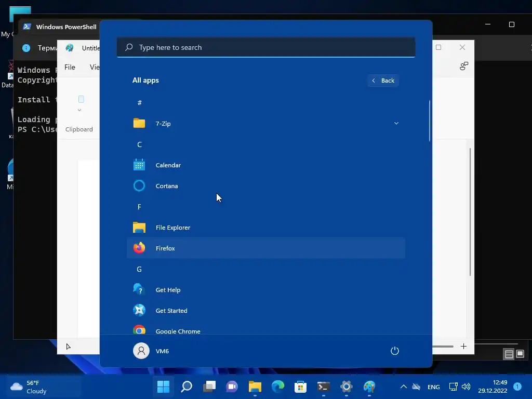
Task: Launch Google Chrome from the app list
Action: click(x=265, y=330)
